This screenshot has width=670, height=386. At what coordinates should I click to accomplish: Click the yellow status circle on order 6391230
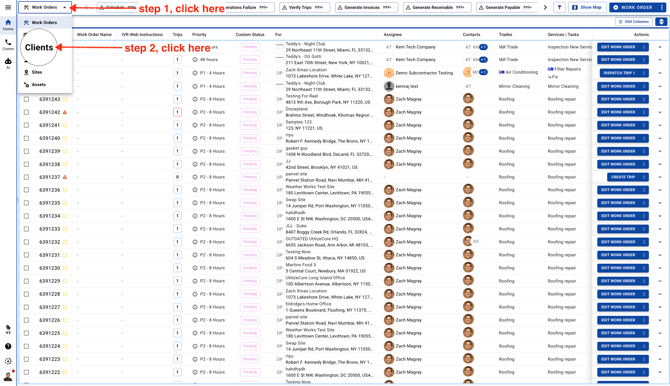click(x=65, y=268)
